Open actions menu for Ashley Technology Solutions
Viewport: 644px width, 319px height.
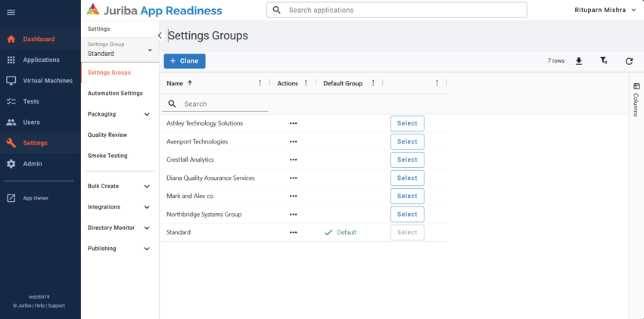point(294,123)
